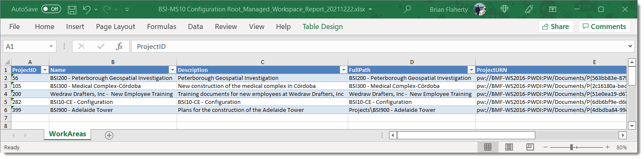Open the Formulas tab
Screen dimensions: 644x159
161,26
